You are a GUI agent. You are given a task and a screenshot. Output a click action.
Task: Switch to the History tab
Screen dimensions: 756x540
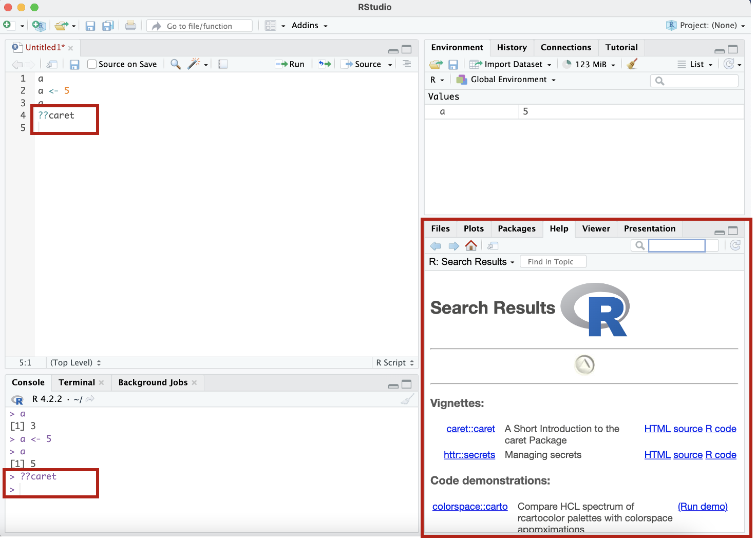click(512, 47)
